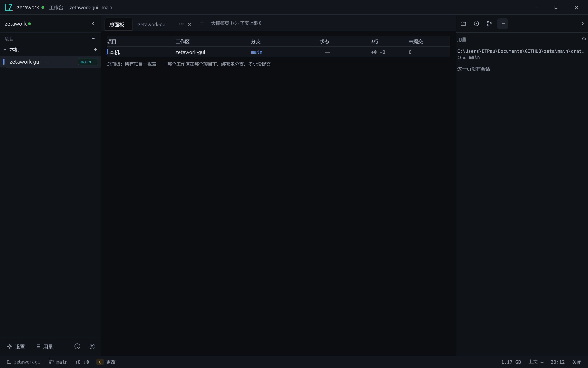
Task: Click the screenshot capture icon in sidebar footer
Action: 92,346
